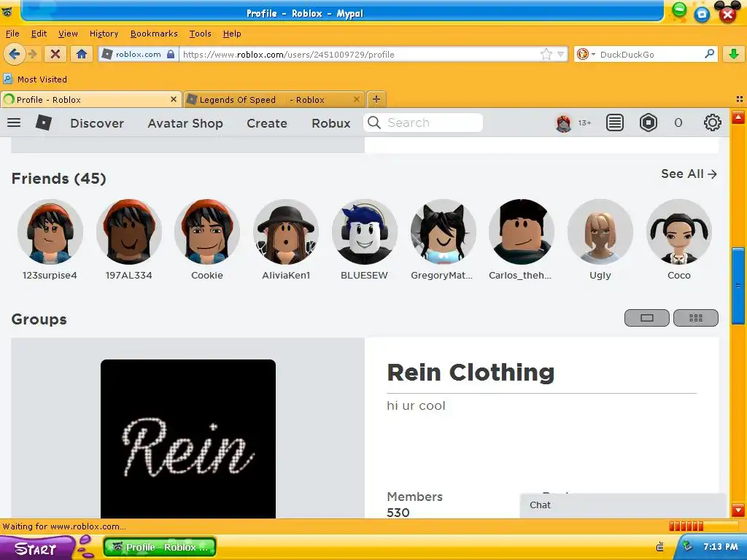
Task: Close the Profile - Roblox tab
Action: [174, 99]
